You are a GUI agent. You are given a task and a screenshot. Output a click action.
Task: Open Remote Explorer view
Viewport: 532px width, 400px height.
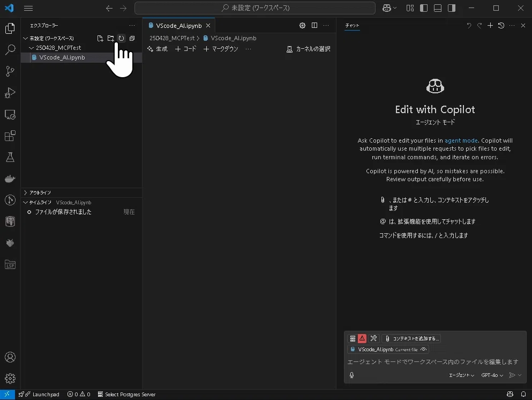click(x=10, y=114)
